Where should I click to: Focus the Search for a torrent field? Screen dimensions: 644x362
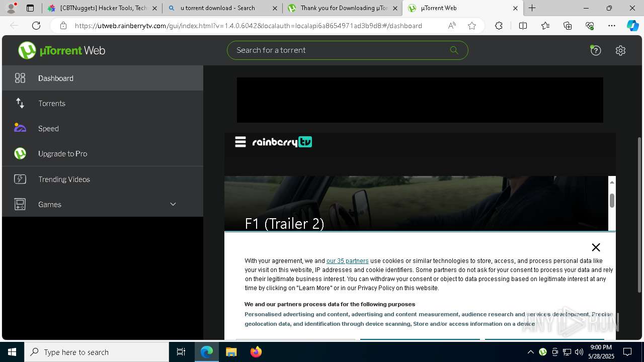[347, 50]
